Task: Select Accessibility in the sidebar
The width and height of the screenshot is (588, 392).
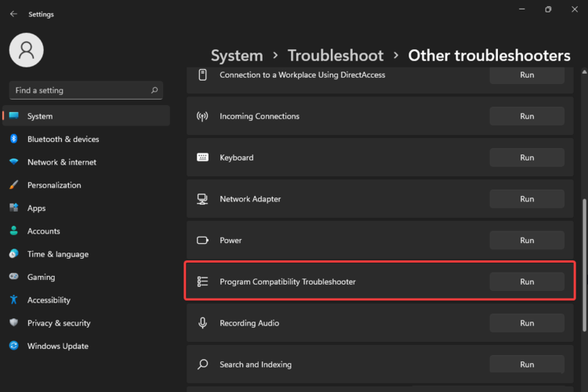Action: [x=49, y=300]
